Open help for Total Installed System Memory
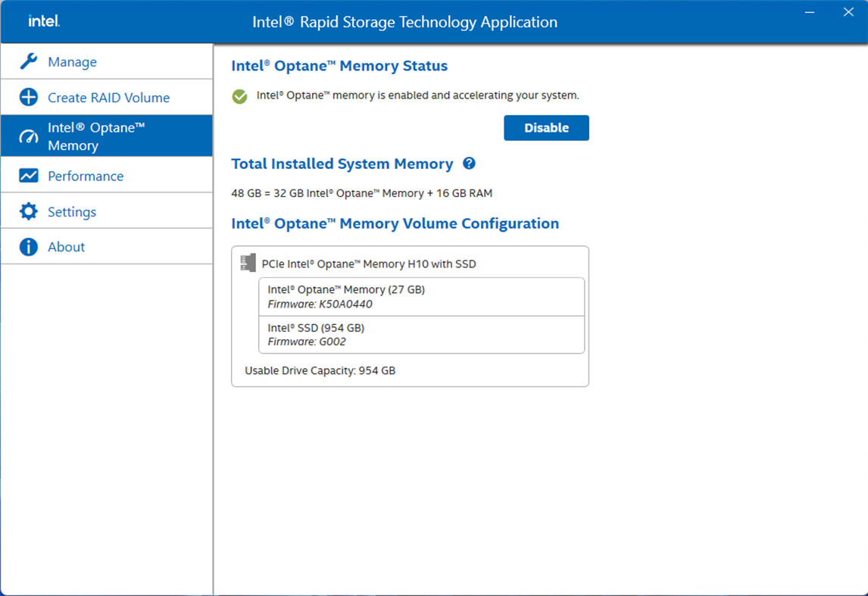 469,164
